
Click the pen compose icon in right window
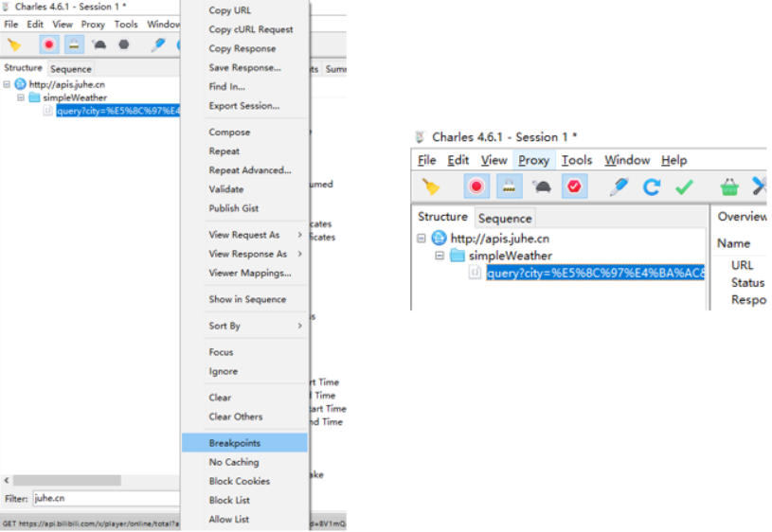619,186
